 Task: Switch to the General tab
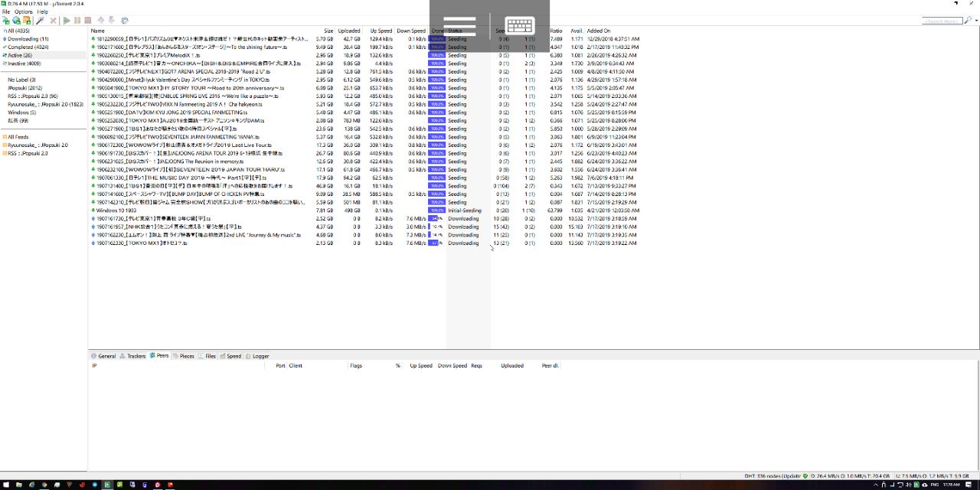pyautogui.click(x=103, y=356)
